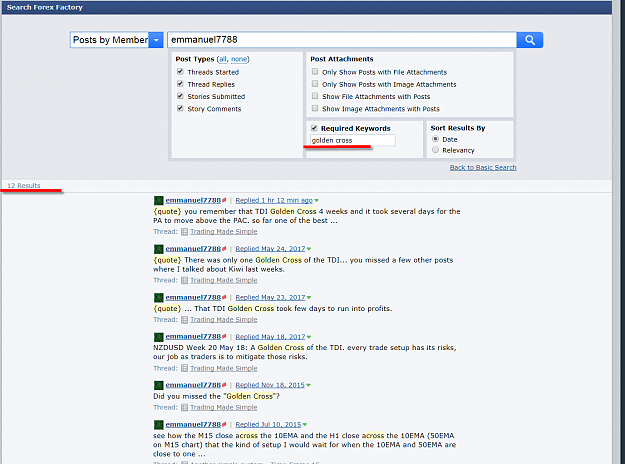Click thread icon under the May 23, 2017 post
Screen dimensions: 625x464
184,320
